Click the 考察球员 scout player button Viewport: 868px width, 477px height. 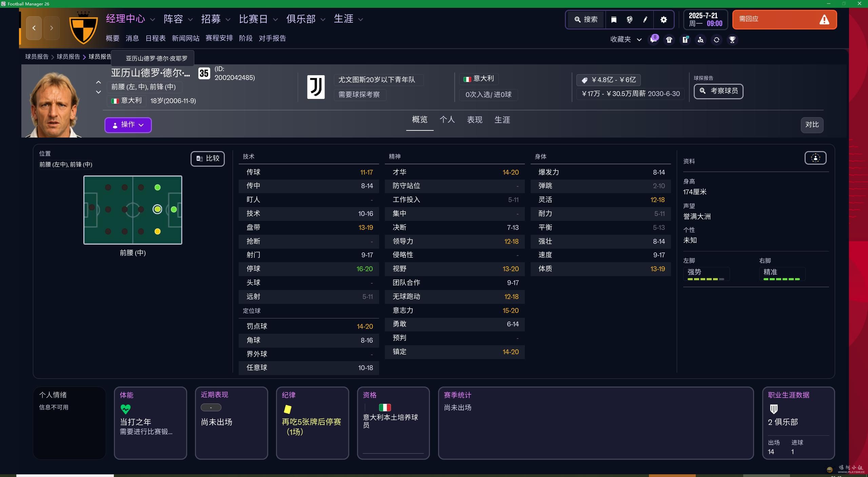coord(718,91)
